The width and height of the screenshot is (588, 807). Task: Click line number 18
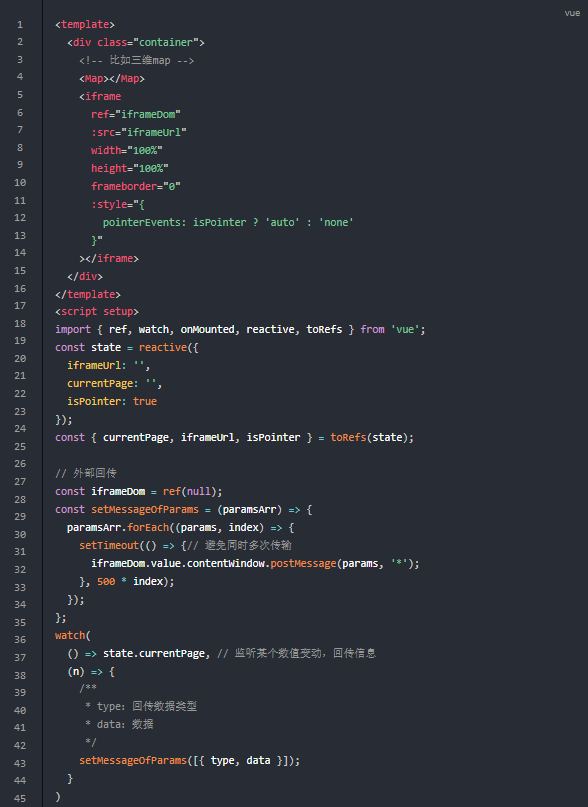20,323
